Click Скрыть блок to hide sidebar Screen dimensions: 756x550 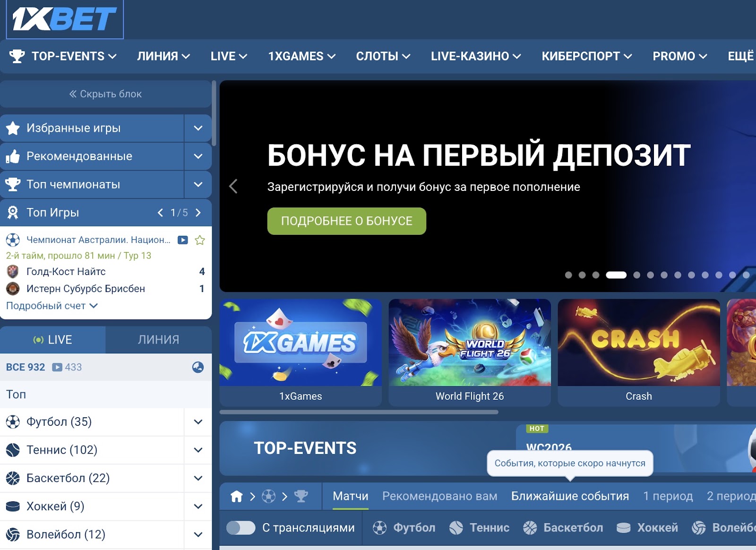[106, 94]
